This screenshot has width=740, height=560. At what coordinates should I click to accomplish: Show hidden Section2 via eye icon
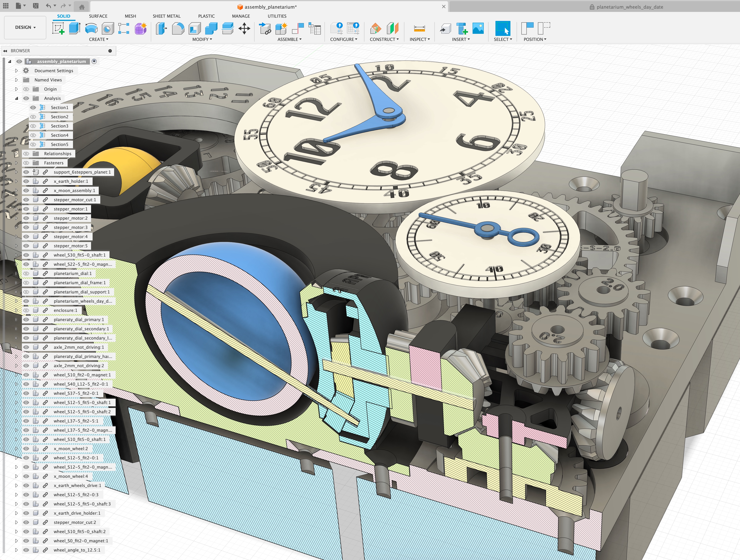(33, 117)
